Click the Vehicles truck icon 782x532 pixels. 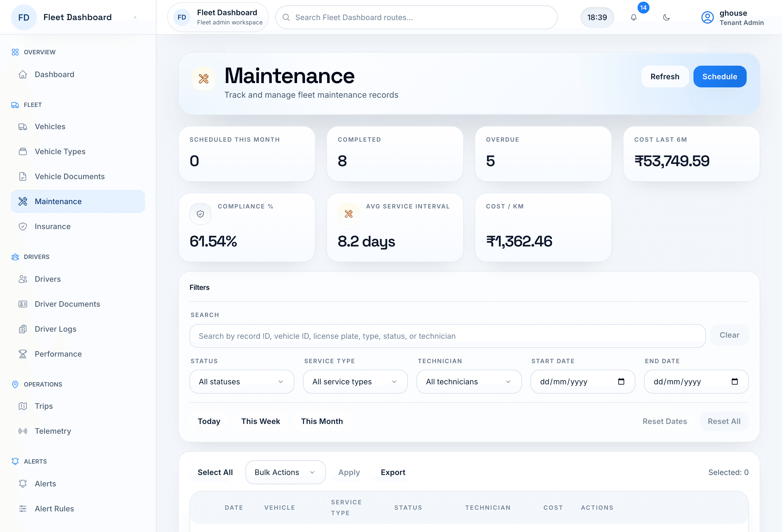click(x=23, y=127)
